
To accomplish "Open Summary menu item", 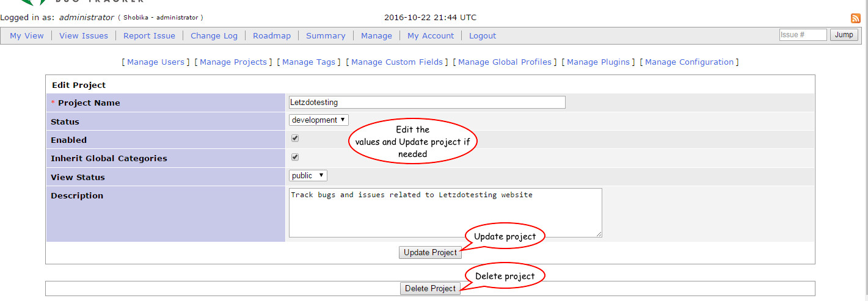I will (x=326, y=35).
